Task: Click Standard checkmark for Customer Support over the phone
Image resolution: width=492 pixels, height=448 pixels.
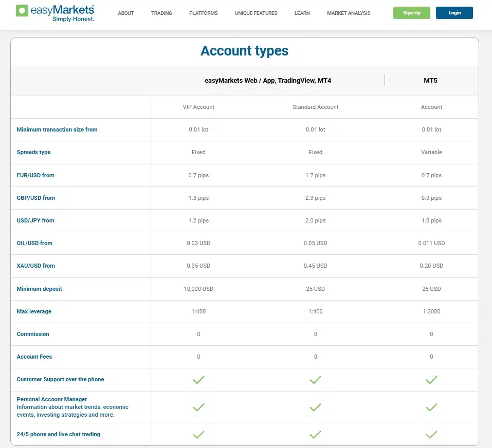Action: [x=315, y=380]
